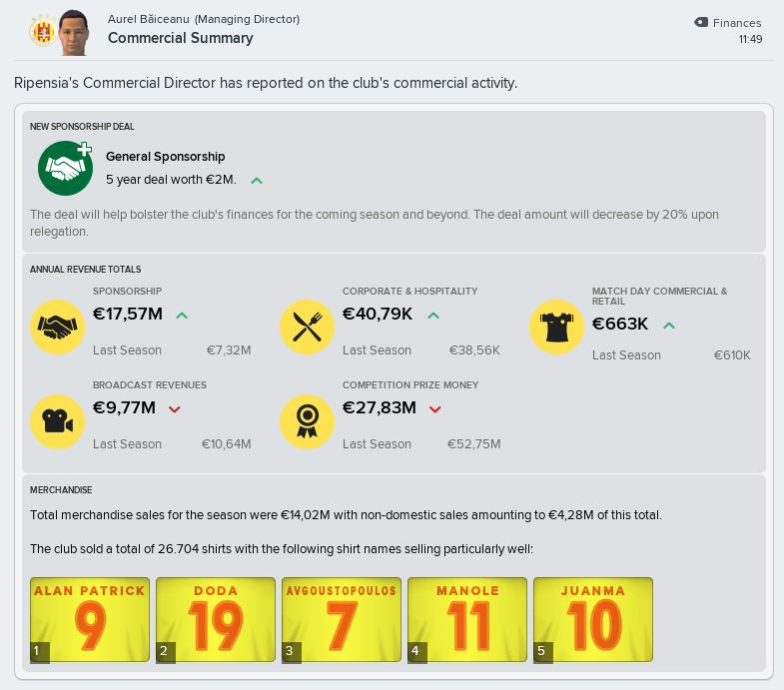The height and width of the screenshot is (690, 784).
Task: Click the Finances tag icon
Action: [701, 23]
